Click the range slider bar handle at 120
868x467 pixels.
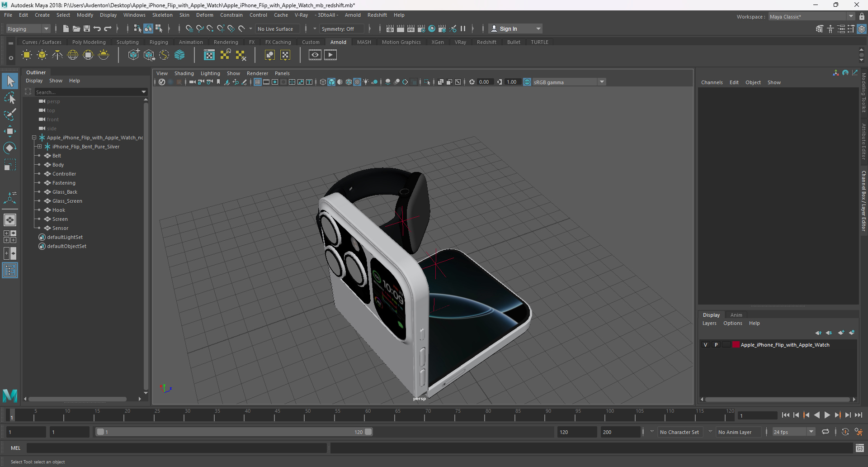(x=368, y=432)
